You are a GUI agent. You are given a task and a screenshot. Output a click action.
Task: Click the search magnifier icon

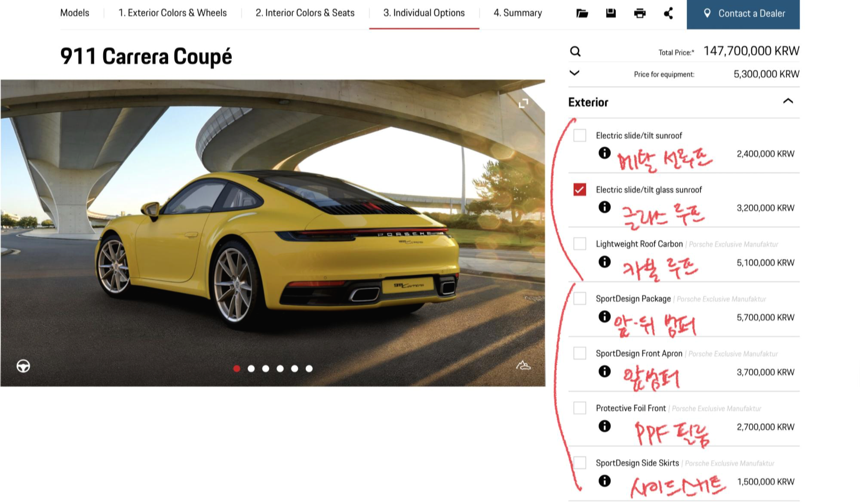[x=575, y=52]
